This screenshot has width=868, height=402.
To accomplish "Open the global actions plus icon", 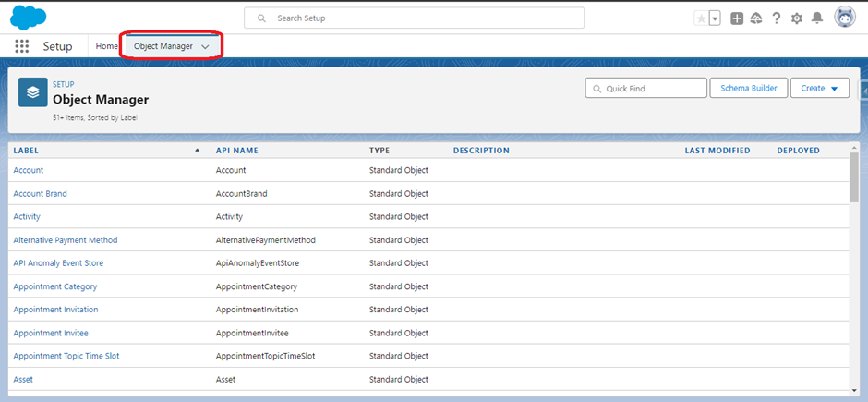I will (737, 18).
